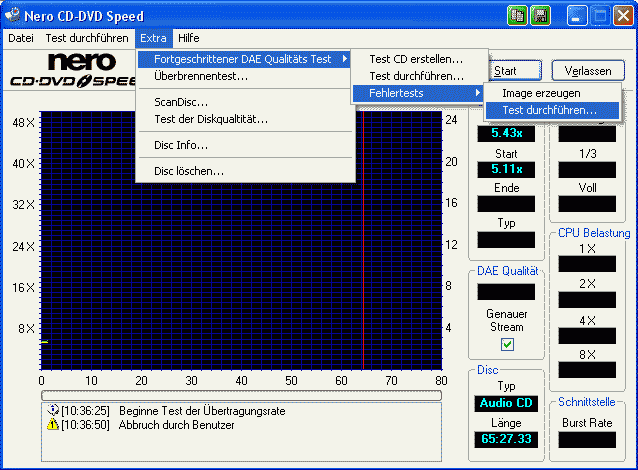The width and height of the screenshot is (638, 470).
Task: Click the empty Ende speed field
Action: (x=506, y=203)
